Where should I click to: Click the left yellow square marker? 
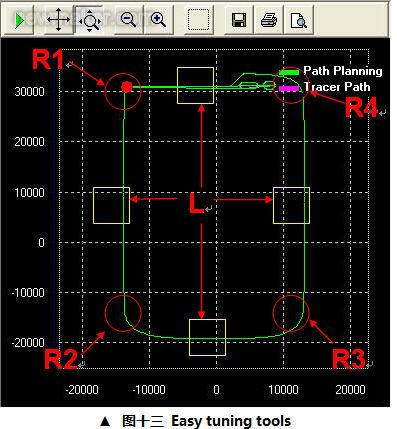pos(111,205)
